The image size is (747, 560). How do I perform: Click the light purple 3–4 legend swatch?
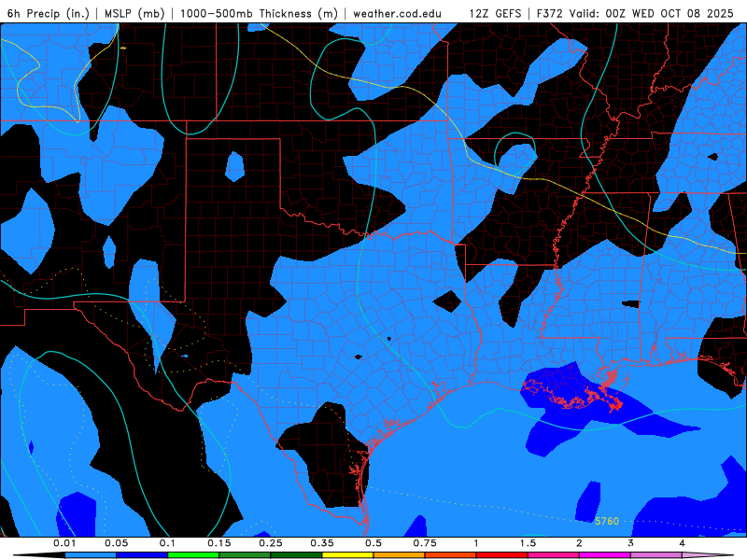tap(656, 555)
